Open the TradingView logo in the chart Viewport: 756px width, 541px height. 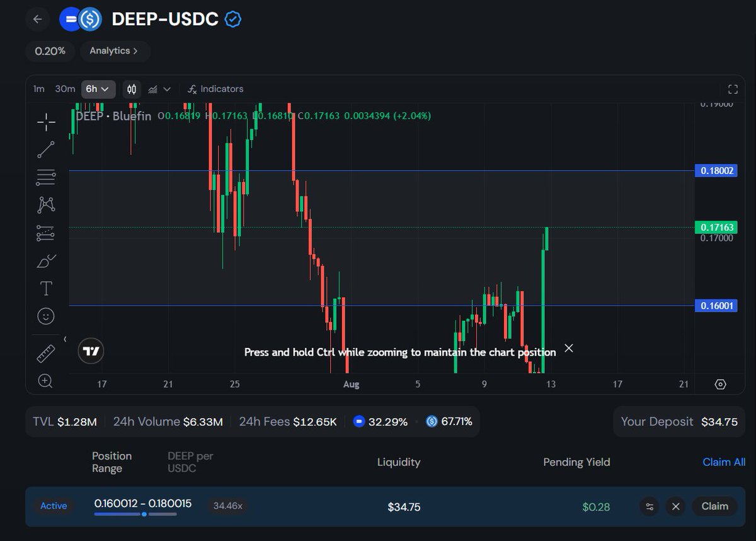tap(91, 351)
